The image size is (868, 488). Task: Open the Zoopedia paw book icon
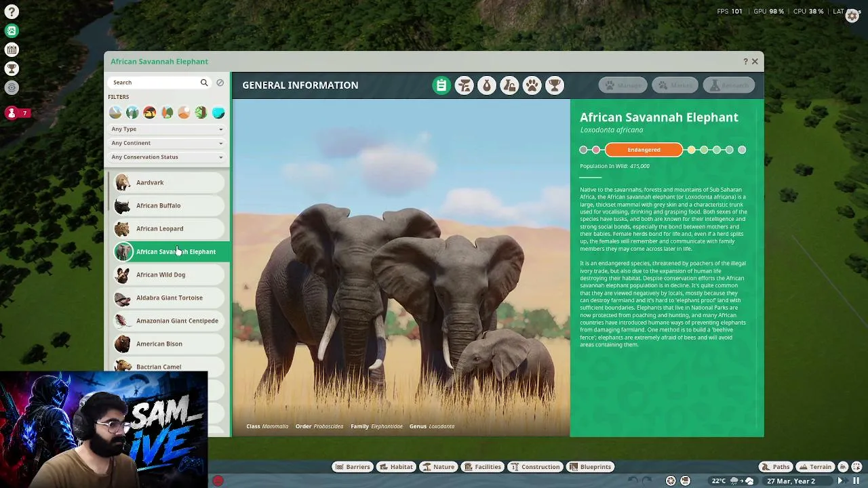[12, 30]
